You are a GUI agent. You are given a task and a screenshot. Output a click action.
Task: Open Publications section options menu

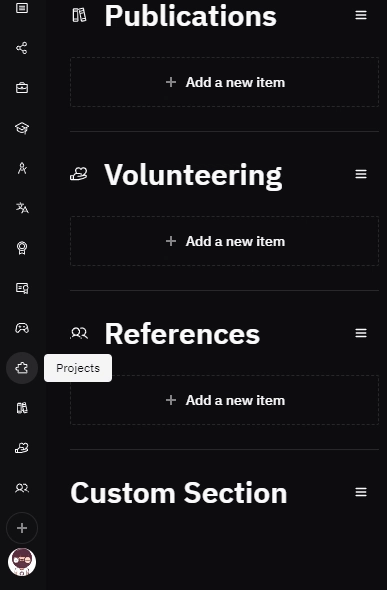click(x=361, y=15)
